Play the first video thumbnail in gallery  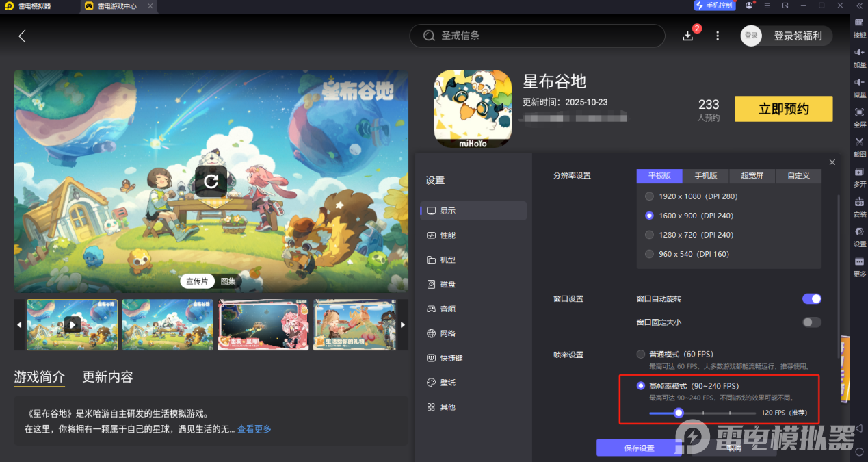(72, 324)
